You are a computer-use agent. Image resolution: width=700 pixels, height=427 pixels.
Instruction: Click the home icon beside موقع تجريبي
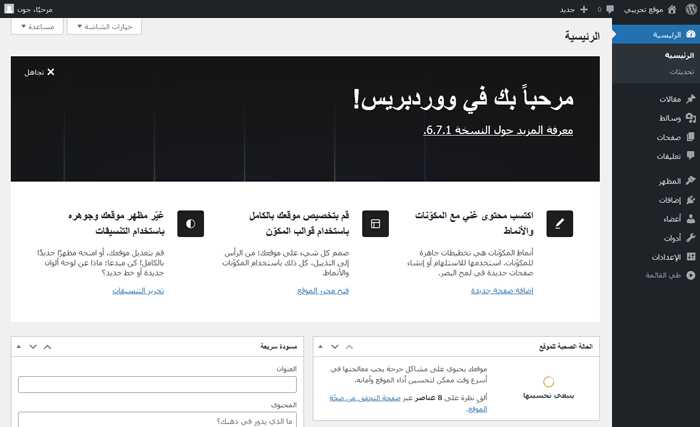[x=672, y=9]
